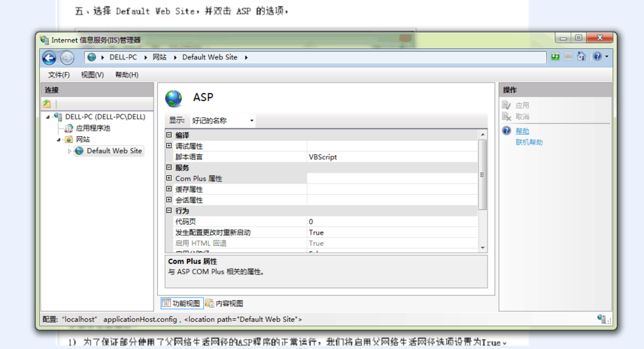The width and height of the screenshot is (644, 349).
Task: Click the status bar network config icon
Action: pyautogui.click(x=601, y=318)
